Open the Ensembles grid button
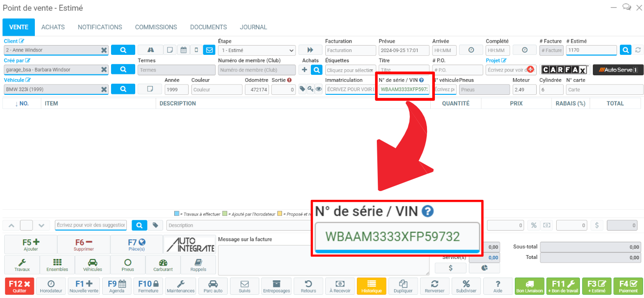The width and height of the screenshot is (644, 298). [x=57, y=265]
